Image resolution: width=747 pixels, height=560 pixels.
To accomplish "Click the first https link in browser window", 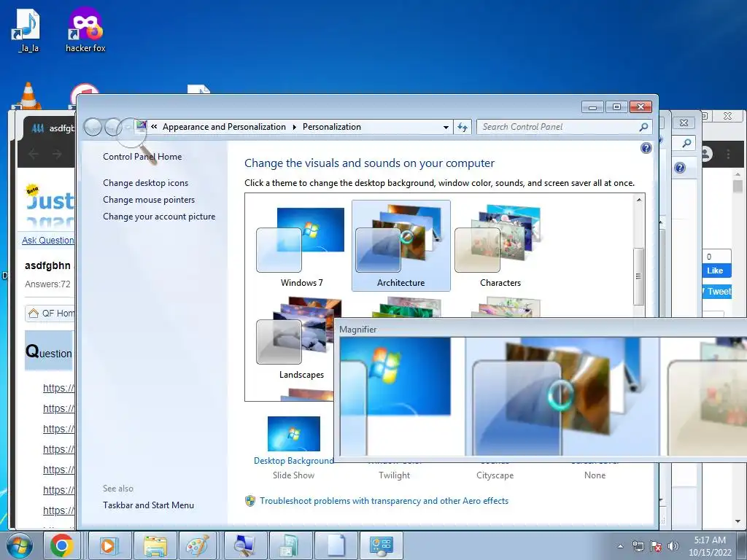I will point(58,388).
